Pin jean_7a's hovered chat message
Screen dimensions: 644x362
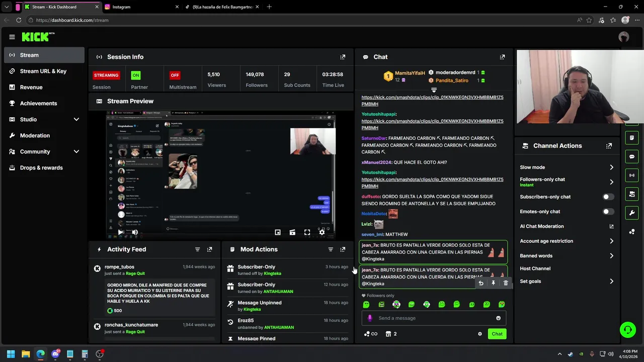click(x=493, y=283)
